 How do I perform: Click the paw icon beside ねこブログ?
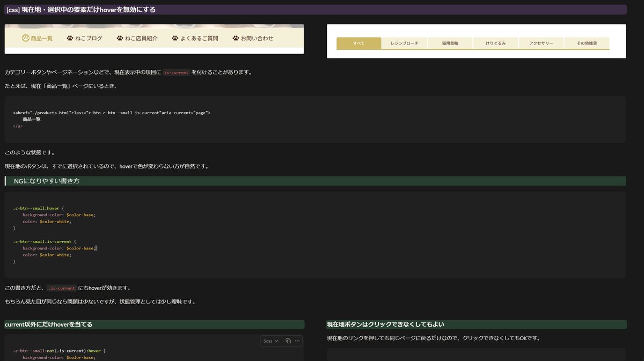pos(70,38)
